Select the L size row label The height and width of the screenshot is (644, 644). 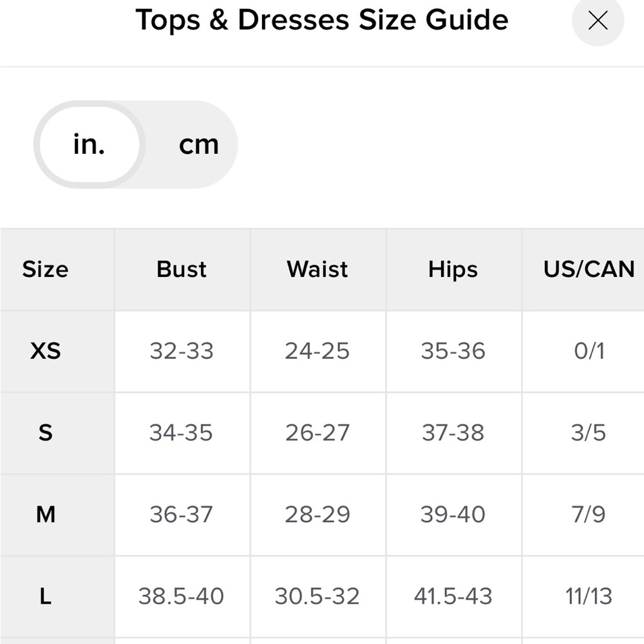click(x=45, y=596)
